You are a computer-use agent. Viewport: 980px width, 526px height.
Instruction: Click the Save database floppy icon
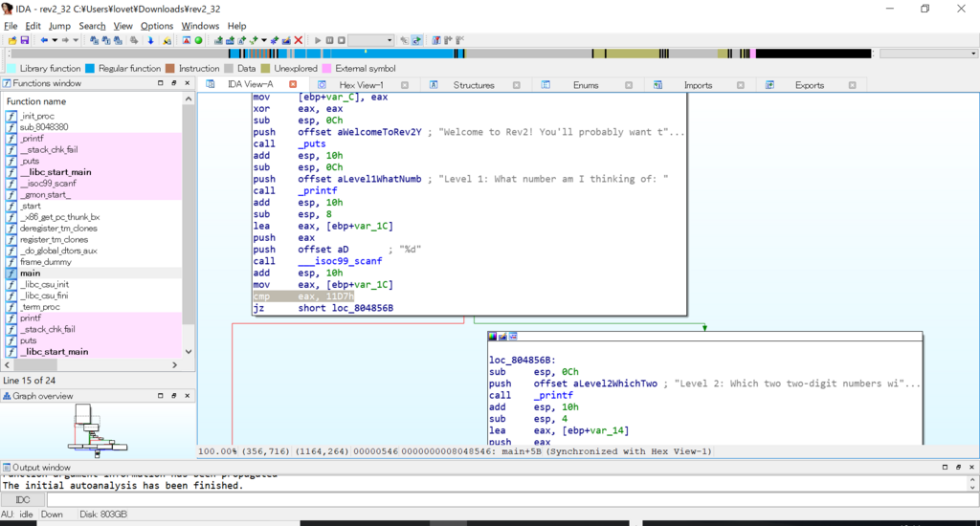pos(24,40)
